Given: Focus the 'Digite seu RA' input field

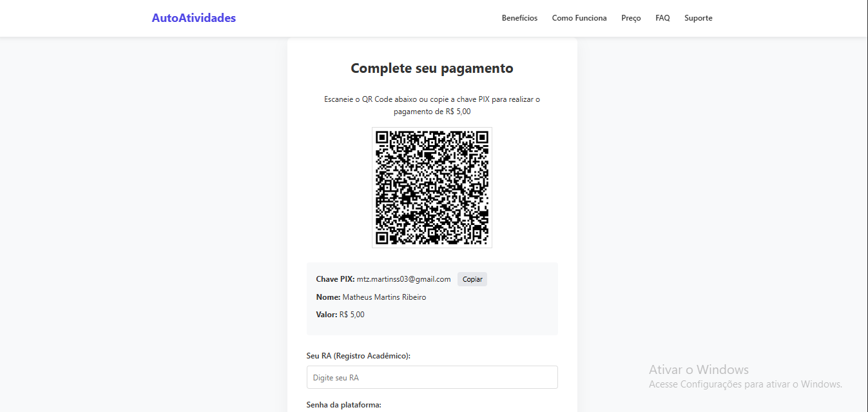Looking at the screenshot, I should tap(432, 377).
